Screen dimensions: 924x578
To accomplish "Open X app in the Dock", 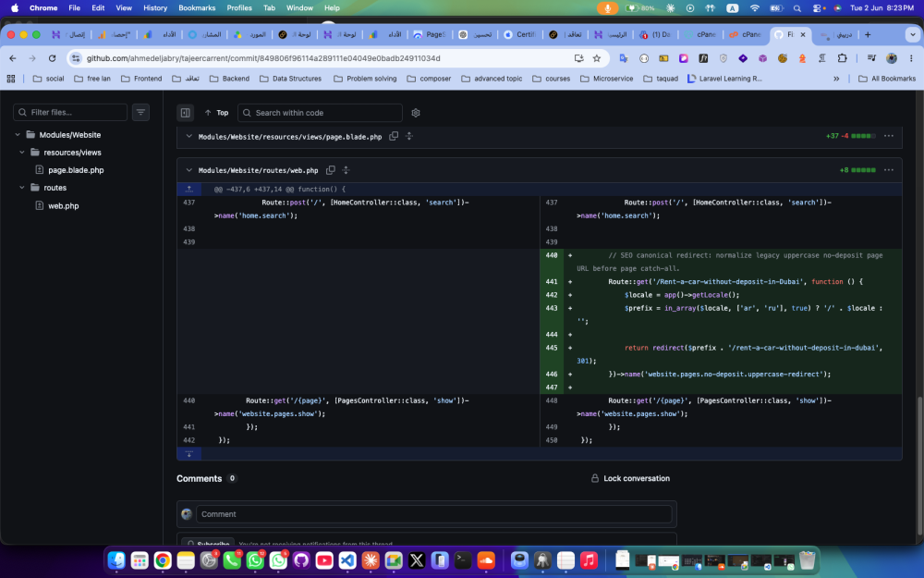I will pos(417,560).
